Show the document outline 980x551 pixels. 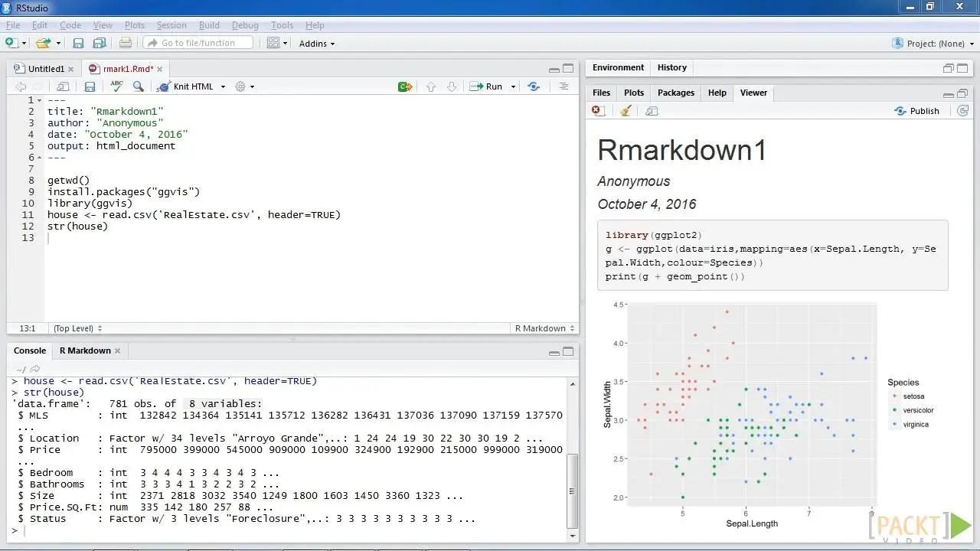pyautogui.click(x=564, y=86)
